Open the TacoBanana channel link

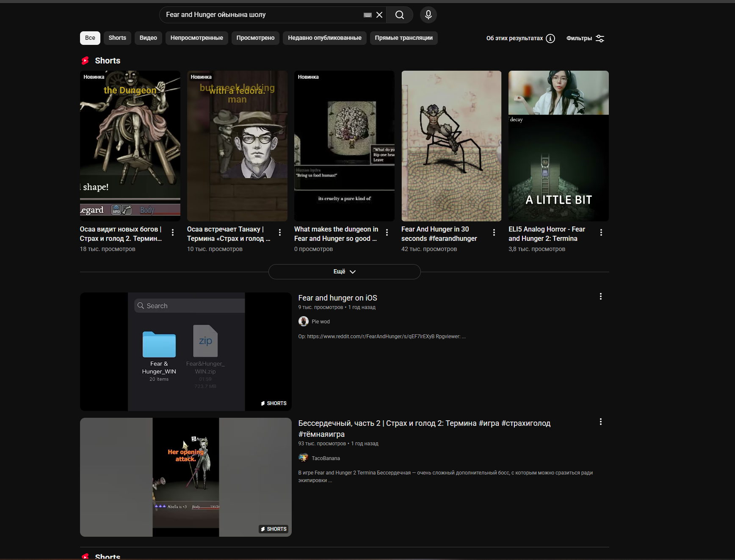pyautogui.click(x=326, y=458)
